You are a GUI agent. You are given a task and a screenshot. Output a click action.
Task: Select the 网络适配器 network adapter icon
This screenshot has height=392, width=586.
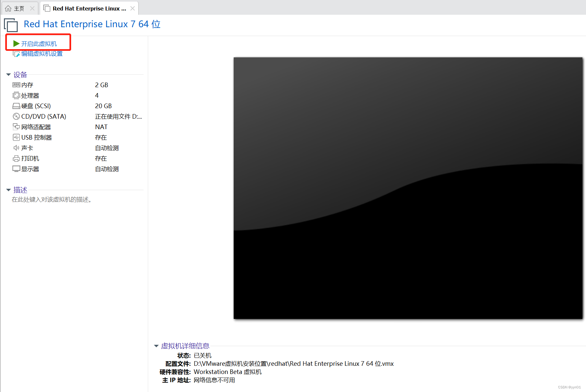coord(16,127)
